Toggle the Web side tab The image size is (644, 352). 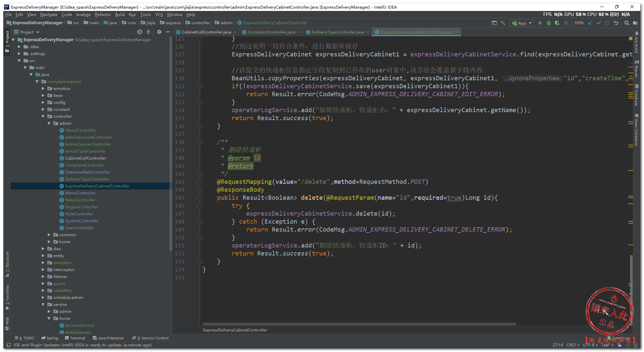tap(7, 323)
